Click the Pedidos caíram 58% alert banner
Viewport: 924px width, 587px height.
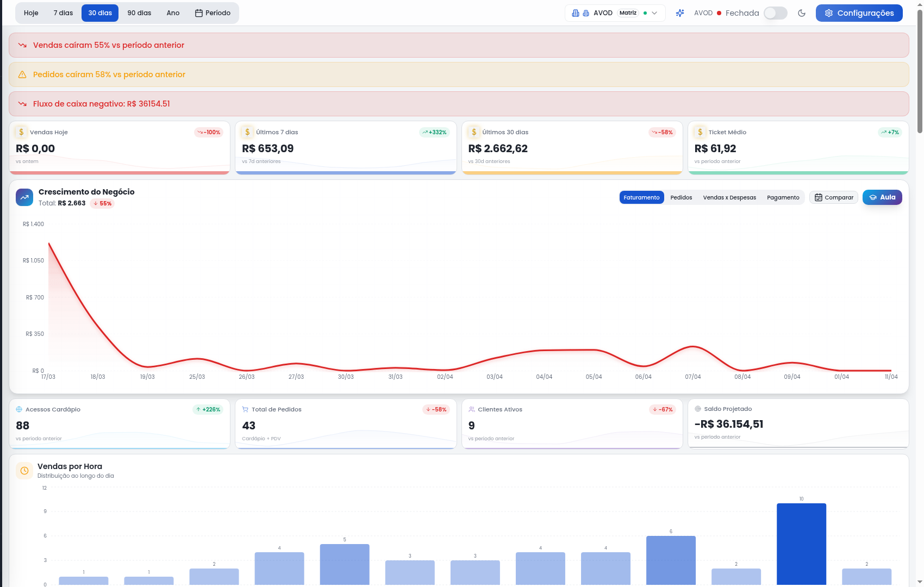coord(459,74)
